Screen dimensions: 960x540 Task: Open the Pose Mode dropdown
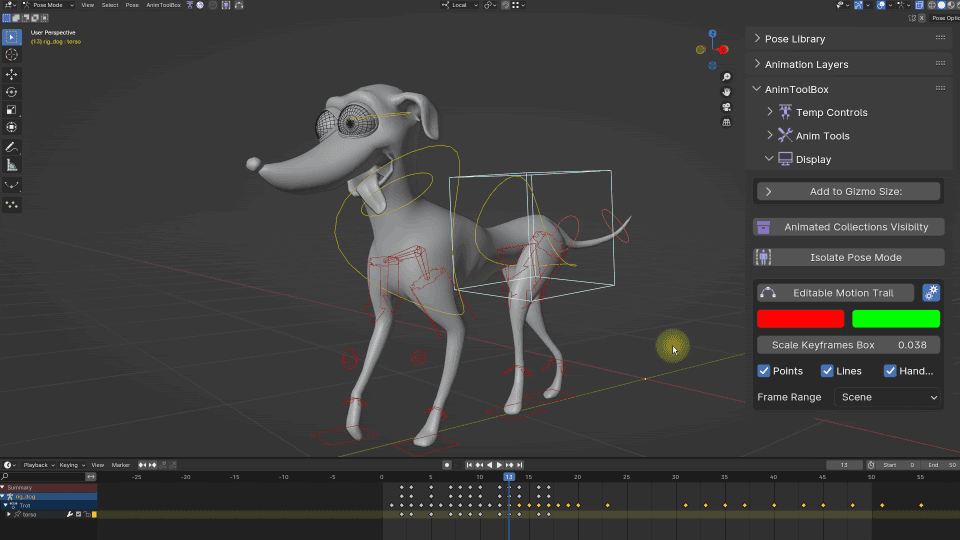pos(48,5)
